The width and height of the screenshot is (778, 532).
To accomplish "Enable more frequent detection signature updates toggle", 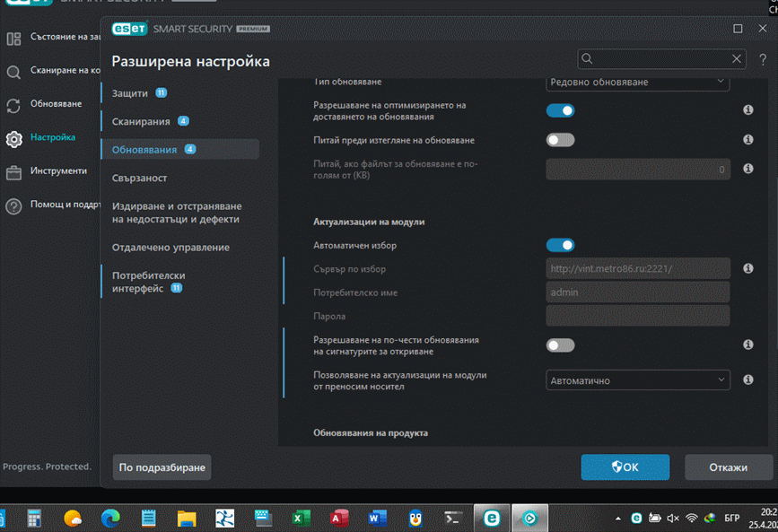I will 560,345.
